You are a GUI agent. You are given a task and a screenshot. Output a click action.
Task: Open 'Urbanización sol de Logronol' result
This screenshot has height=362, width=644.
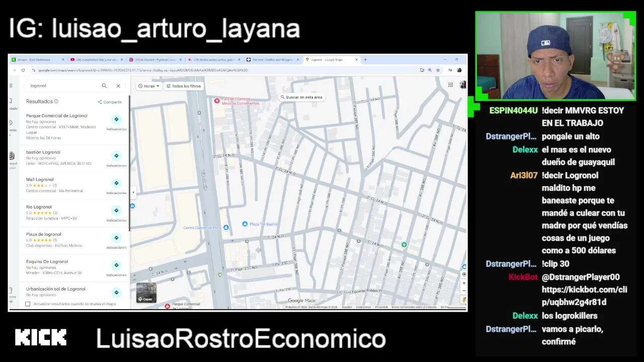pyautogui.click(x=56, y=289)
